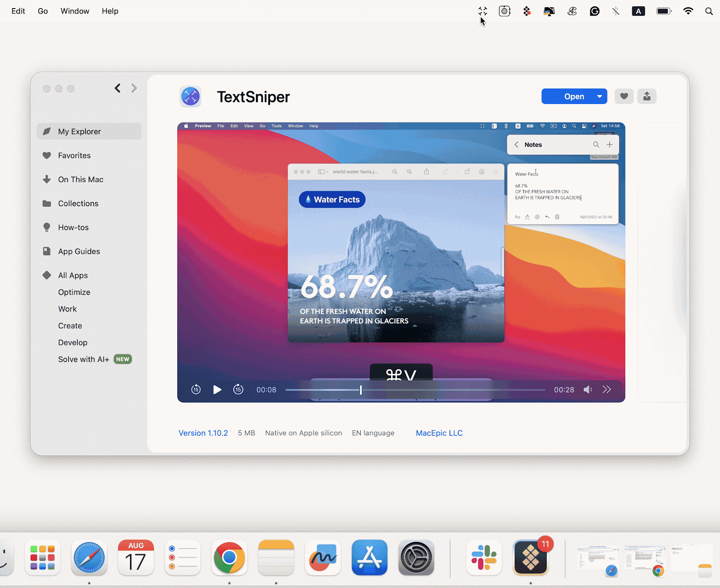Viewport: 720px width, 588px height.
Task: Click the TextSniper icon in the menu bar
Action: tap(483, 11)
